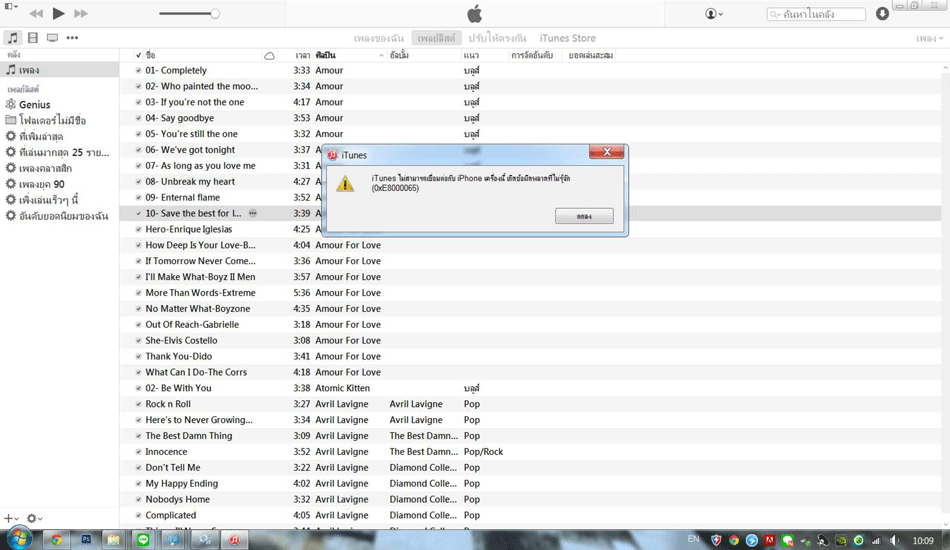Uncheck the 03- If you're not the one checkbox
The height and width of the screenshot is (550, 950).
138,102
